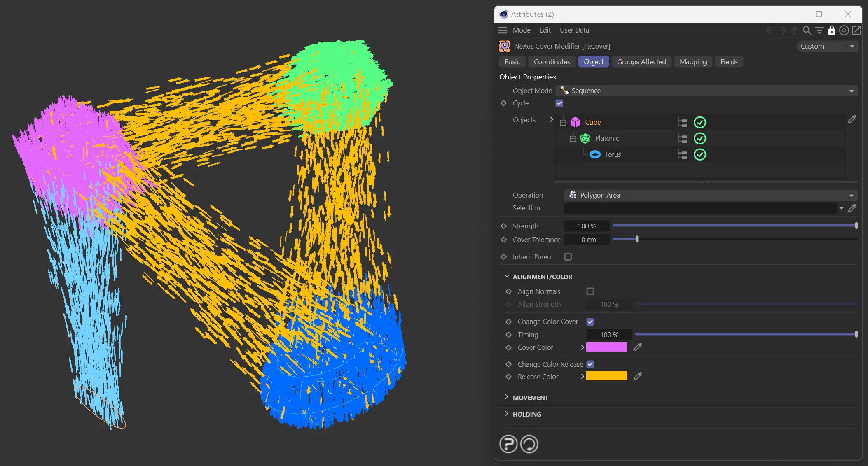Toggle the lock element icon

click(831, 30)
